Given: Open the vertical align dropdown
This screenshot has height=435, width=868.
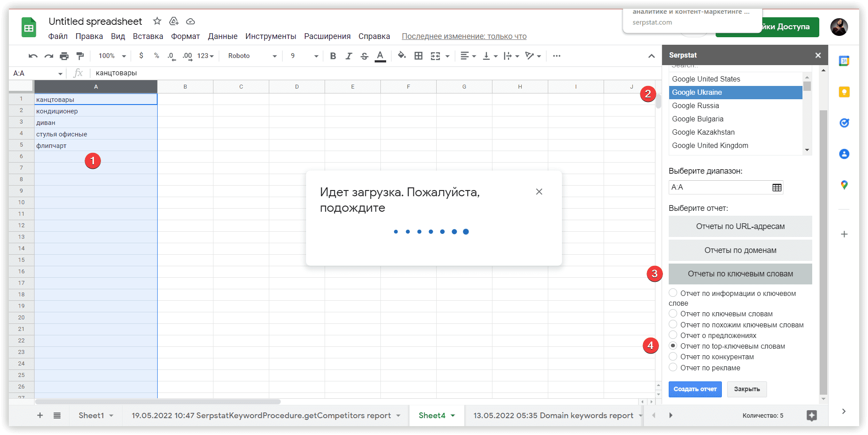Looking at the screenshot, I should click(x=490, y=56).
